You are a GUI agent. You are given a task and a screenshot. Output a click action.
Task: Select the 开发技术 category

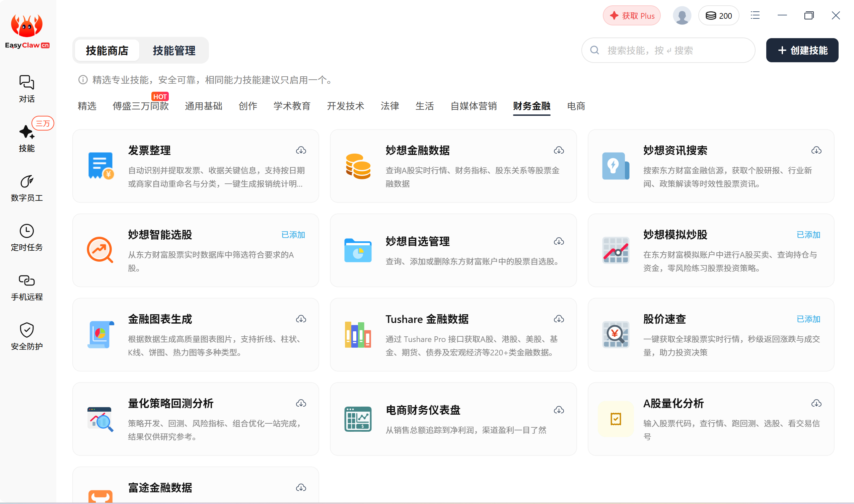coord(346,106)
